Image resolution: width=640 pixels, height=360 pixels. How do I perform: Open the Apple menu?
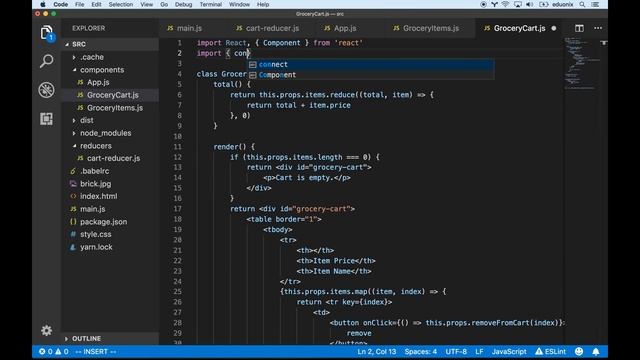[x=42, y=4]
